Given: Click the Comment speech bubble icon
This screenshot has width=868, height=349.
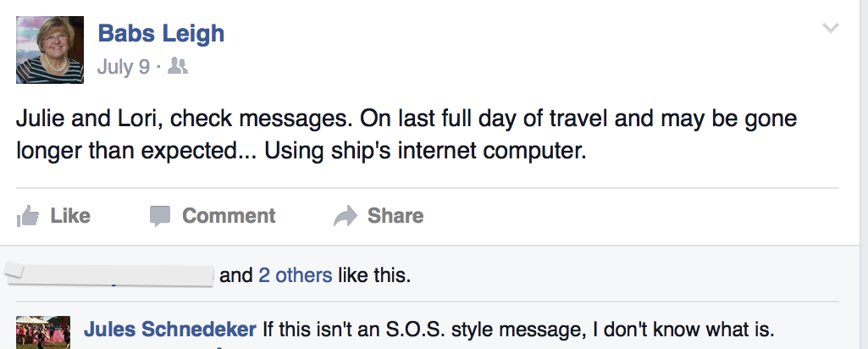Looking at the screenshot, I should pos(159,217).
